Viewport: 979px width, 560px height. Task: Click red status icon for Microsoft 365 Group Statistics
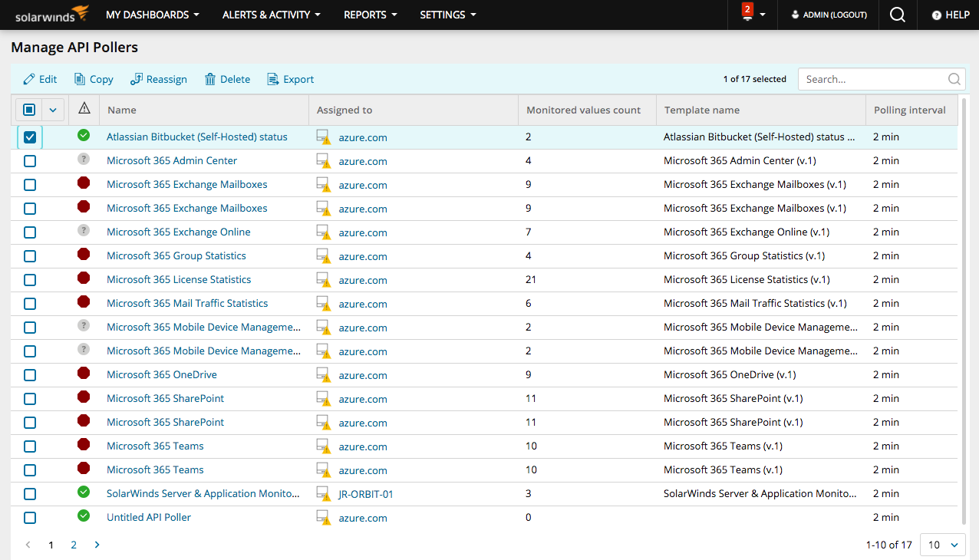pyautogui.click(x=84, y=254)
